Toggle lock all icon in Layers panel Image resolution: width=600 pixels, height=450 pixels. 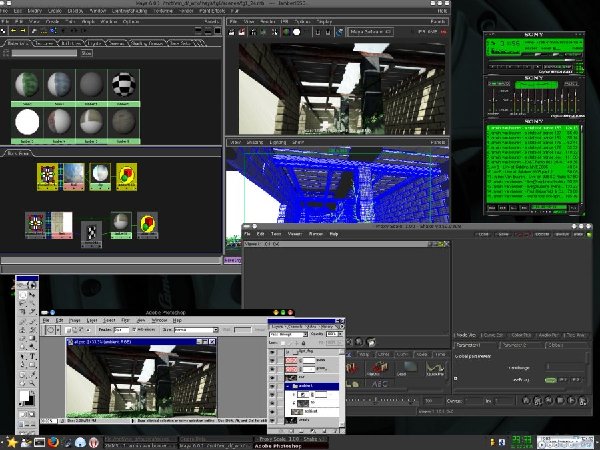coord(304,343)
